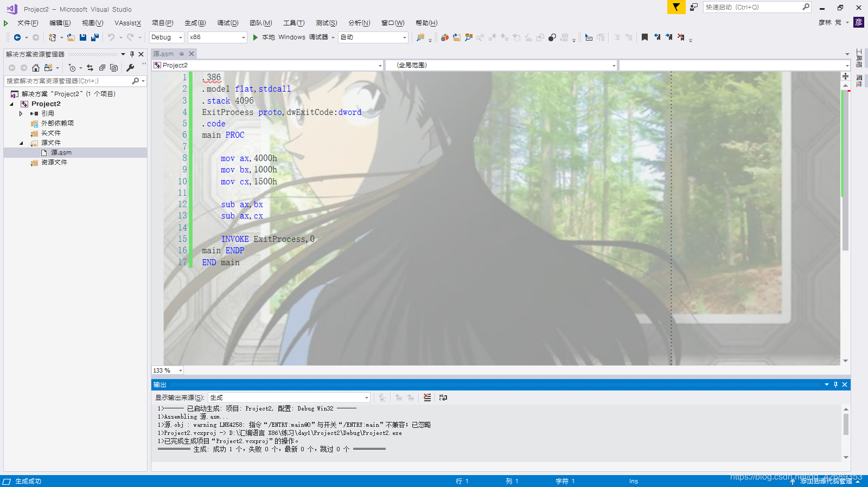Click the editor split-window handle above scrollbar
868x487 pixels.
click(x=845, y=76)
